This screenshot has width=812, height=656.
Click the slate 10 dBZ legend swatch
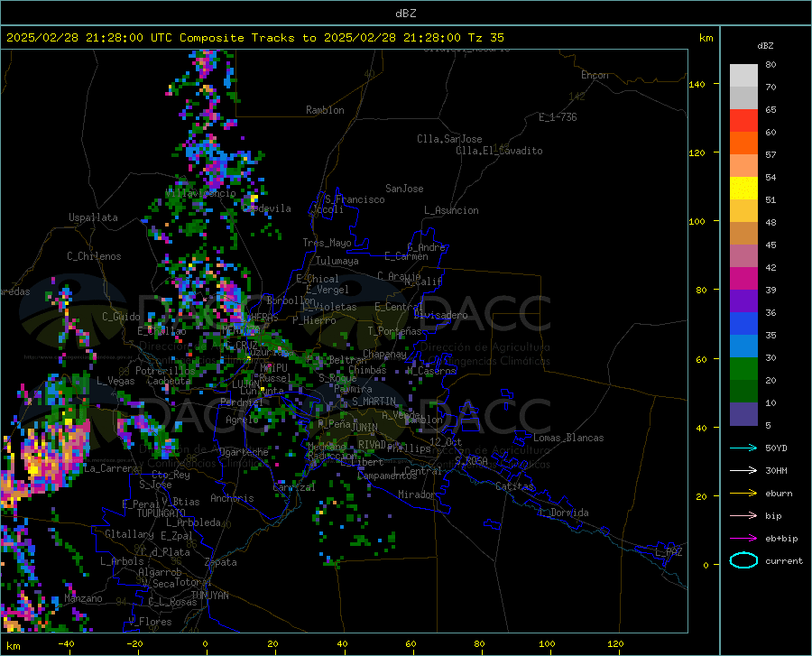[x=743, y=413]
